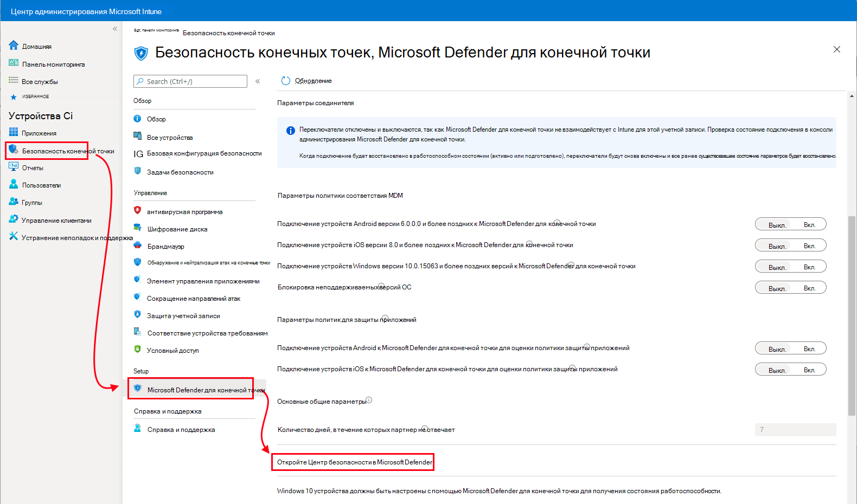Toggle iOS app protection policy switch

coord(790,370)
